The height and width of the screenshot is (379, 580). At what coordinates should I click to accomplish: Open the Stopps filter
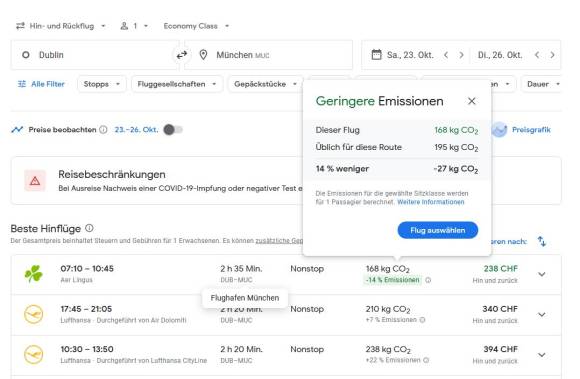coord(102,84)
